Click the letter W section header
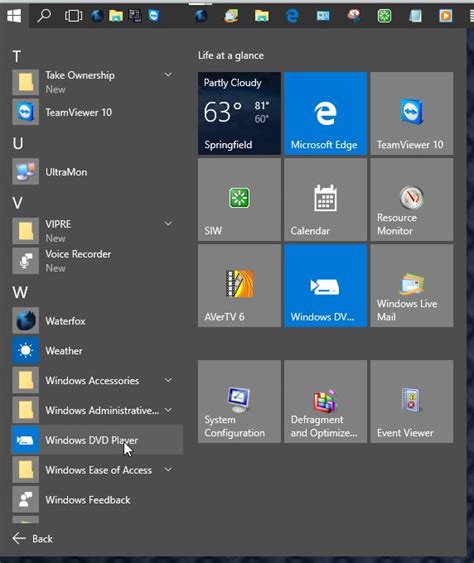This screenshot has width=474, height=563. [x=20, y=292]
